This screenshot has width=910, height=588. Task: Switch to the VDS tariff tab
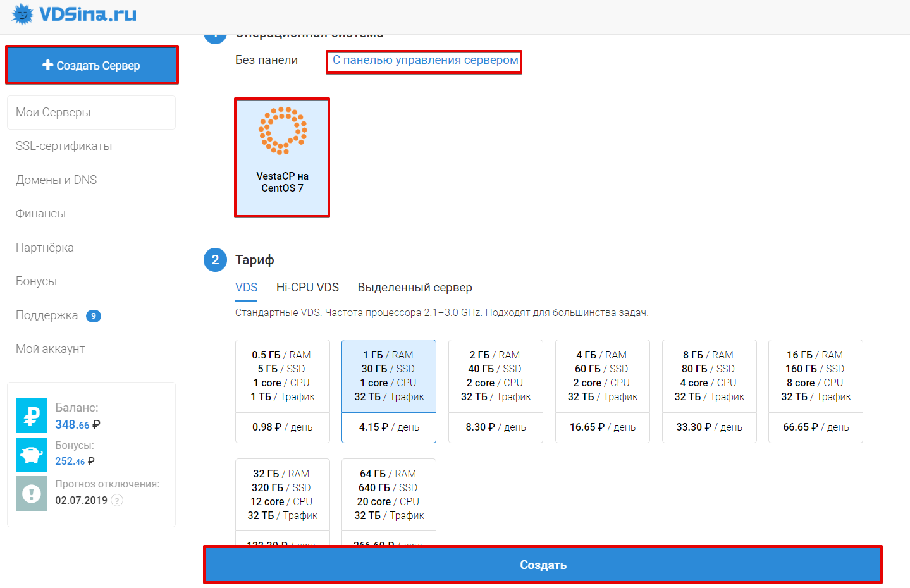coord(246,288)
